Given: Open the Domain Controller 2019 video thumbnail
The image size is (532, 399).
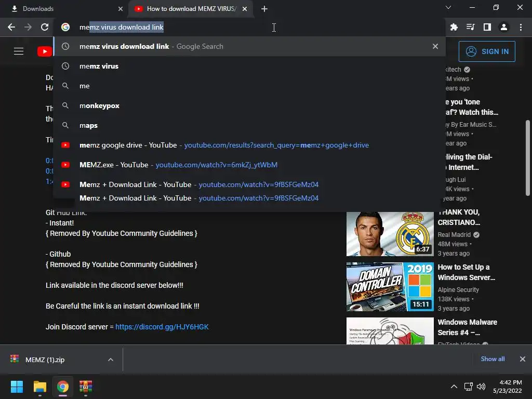Looking at the screenshot, I should point(390,287).
